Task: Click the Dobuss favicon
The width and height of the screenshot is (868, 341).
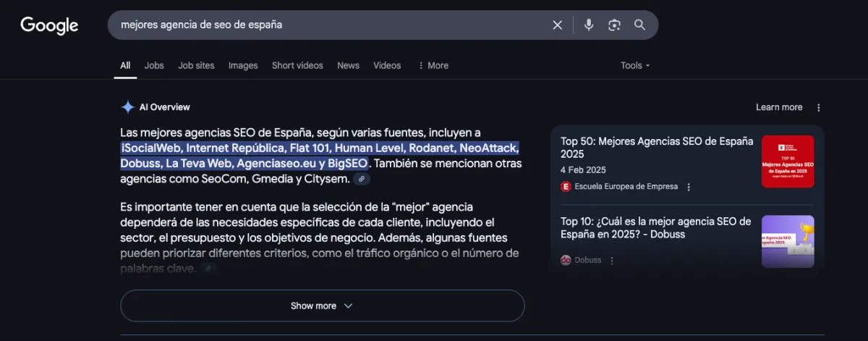Action: tap(566, 260)
